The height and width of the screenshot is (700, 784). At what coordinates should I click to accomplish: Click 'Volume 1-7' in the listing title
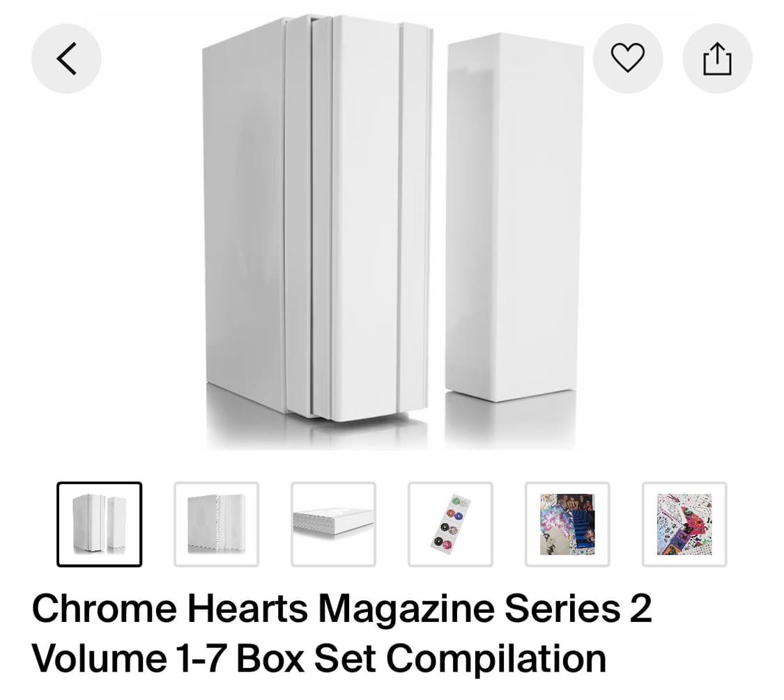[129, 658]
